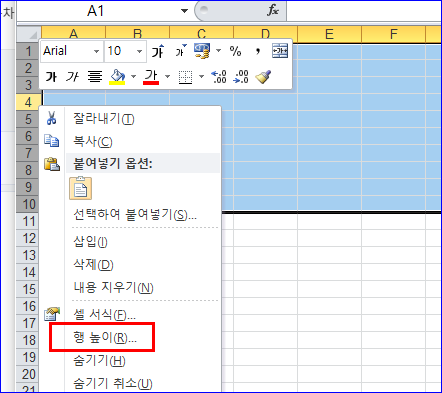Click the insert function fx button
Image resolution: width=442 pixels, height=393 pixels.
coord(273,11)
